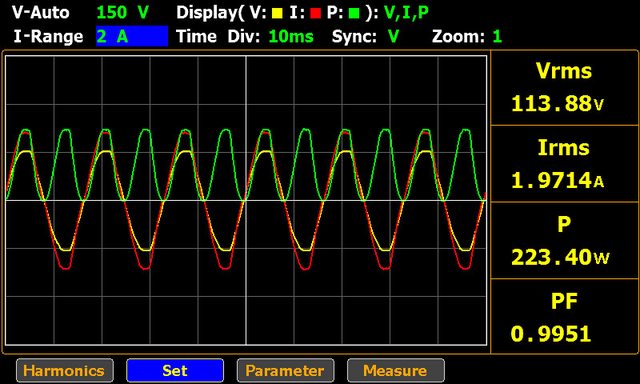
Task: Select the Set button
Action: [175, 371]
